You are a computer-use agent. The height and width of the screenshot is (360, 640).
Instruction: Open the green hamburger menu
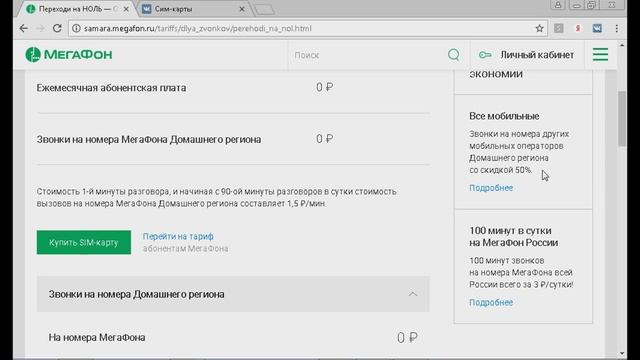tap(600, 55)
